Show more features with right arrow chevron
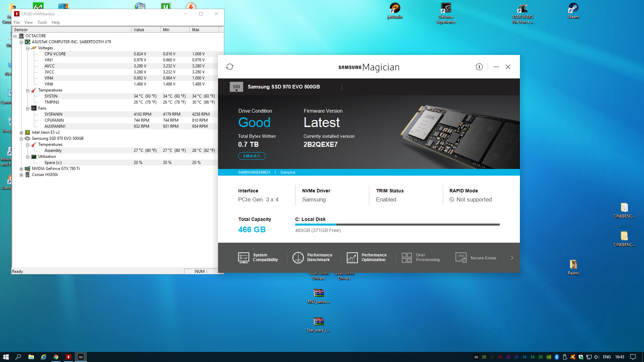The image size is (644, 362). click(512, 258)
